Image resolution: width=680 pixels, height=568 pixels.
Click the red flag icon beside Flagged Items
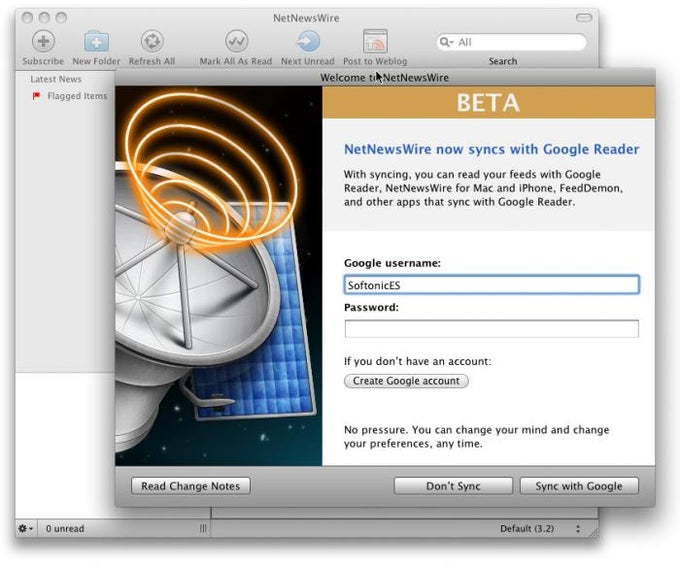pyautogui.click(x=36, y=96)
